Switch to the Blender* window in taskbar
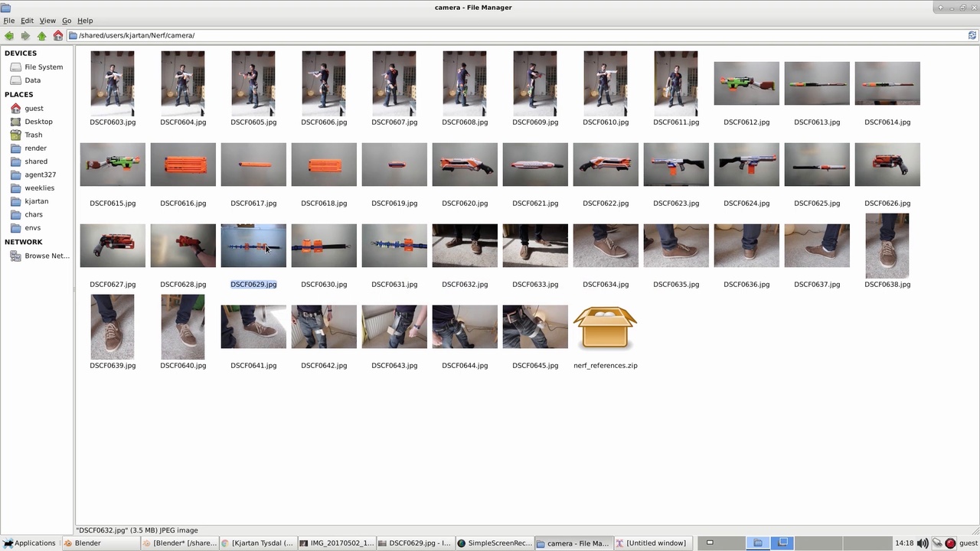 181,543
